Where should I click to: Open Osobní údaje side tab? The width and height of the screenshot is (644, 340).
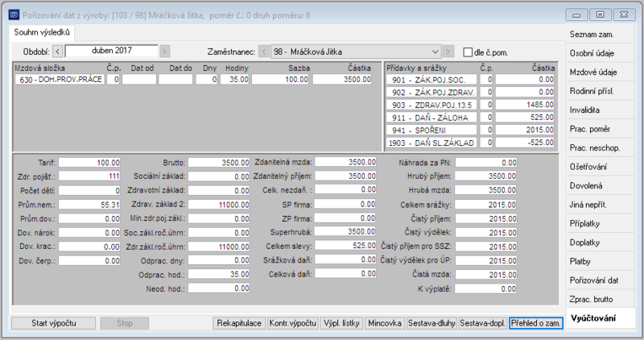point(600,53)
